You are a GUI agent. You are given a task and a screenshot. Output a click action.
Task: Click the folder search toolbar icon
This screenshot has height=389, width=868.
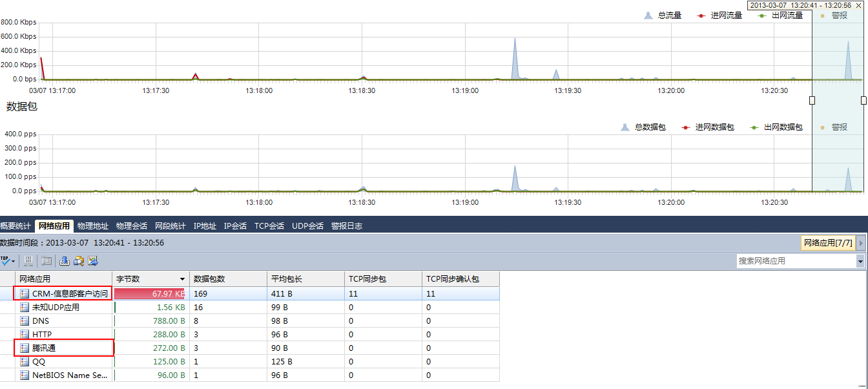pyautogui.click(x=78, y=261)
